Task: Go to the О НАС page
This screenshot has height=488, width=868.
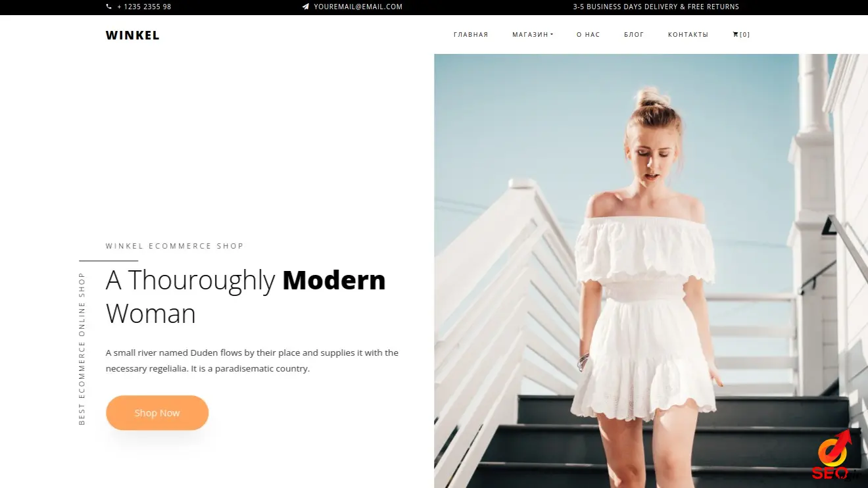Action: (x=589, y=35)
